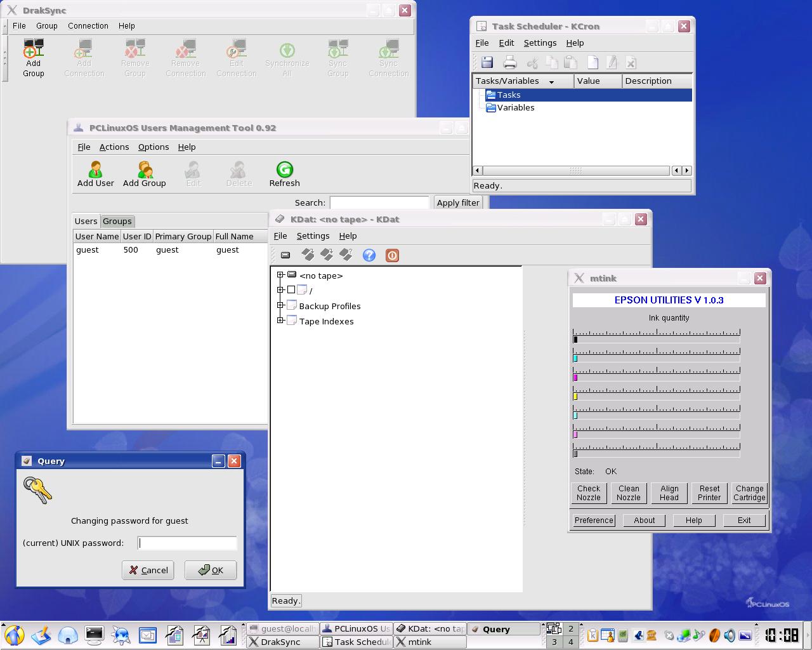Open File menu in DrakSync
This screenshot has width=812, height=650.
click(20, 26)
